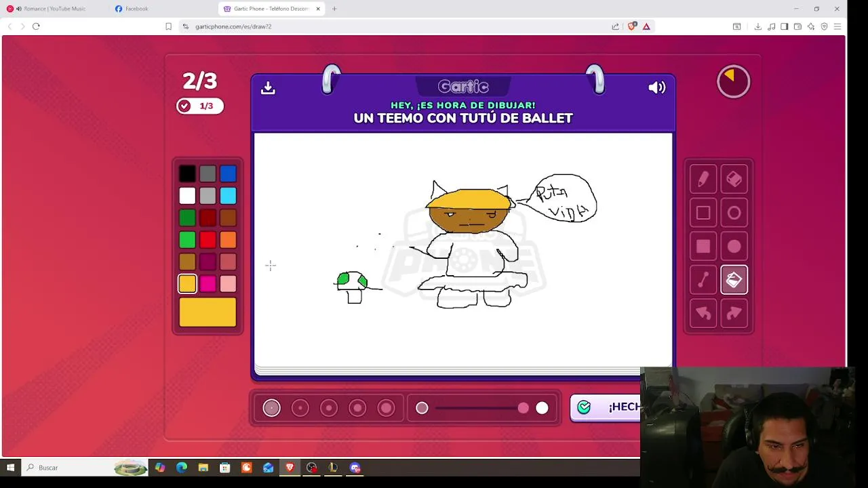Open the Brave main hamburger menu
The height and width of the screenshot is (488, 868).
coord(837,26)
